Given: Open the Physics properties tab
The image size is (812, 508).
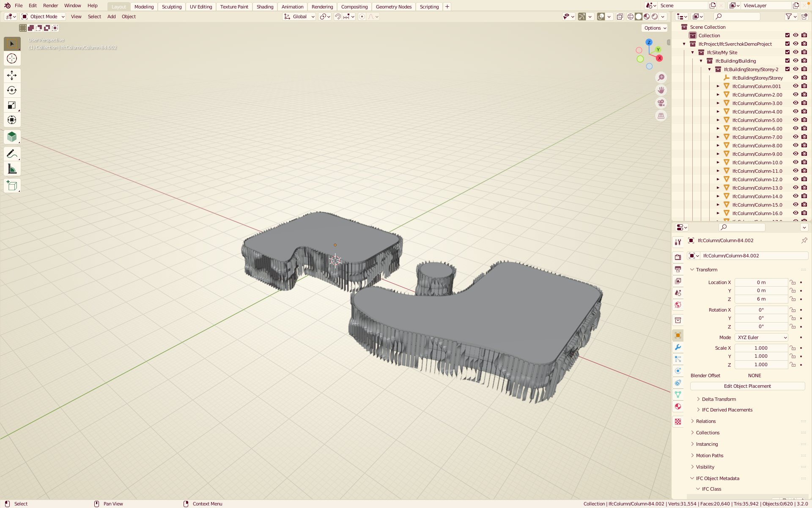Looking at the screenshot, I should click(x=678, y=371).
